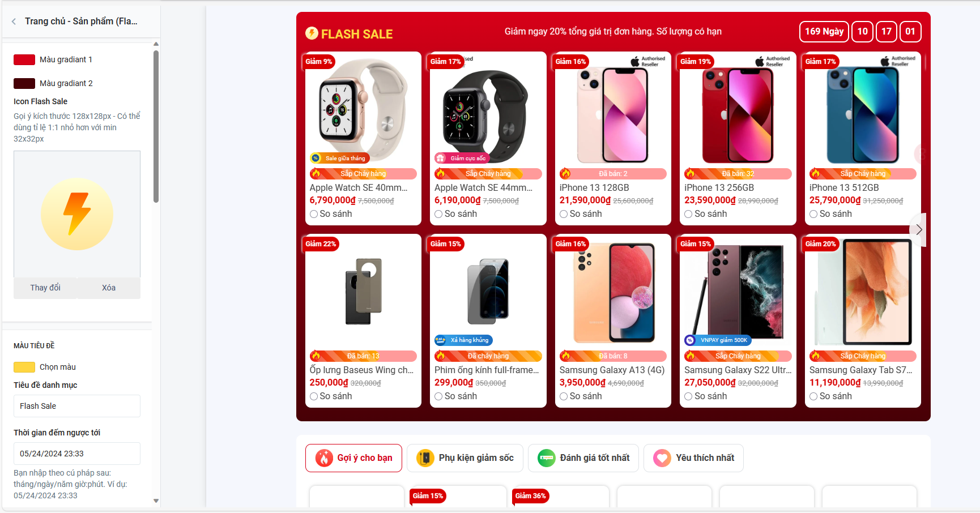
Task: Click the VNPAY giảm 500K badge
Action: [718, 340]
